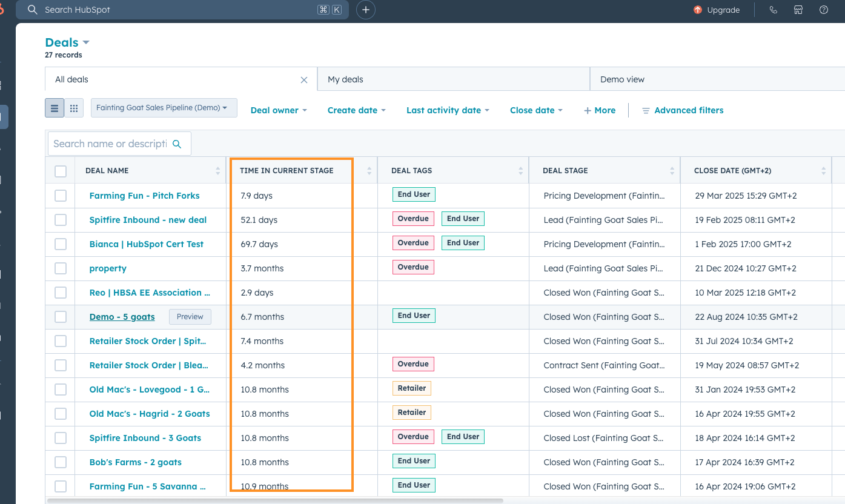845x504 pixels.
Task: Open the Demo - 5 goats deal
Action: [x=122, y=317]
